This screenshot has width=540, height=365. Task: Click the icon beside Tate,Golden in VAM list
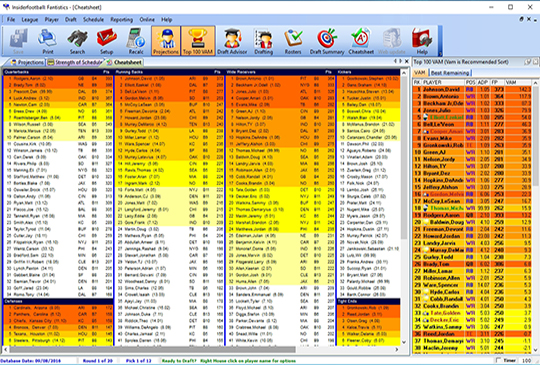pyautogui.click(x=426, y=313)
